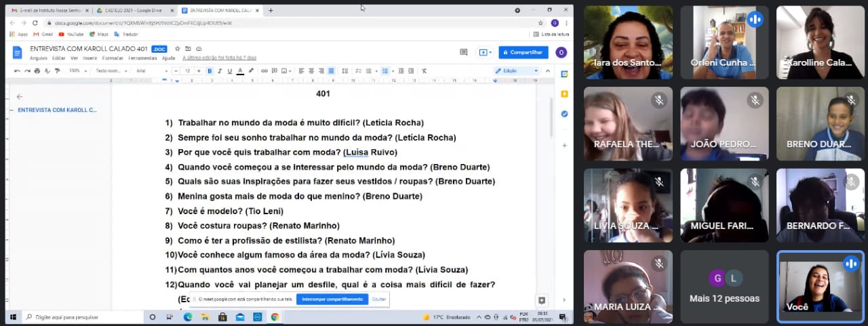This screenshot has width=868, height=326.
Task: Increase the paragraph indent
Action: pyautogui.click(x=411, y=70)
